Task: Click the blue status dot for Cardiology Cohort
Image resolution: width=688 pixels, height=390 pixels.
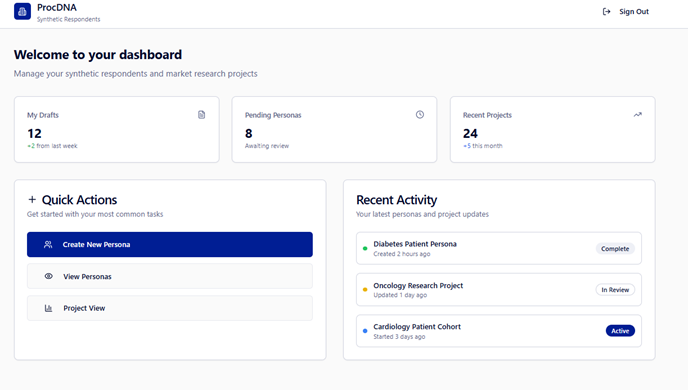Action: click(x=365, y=331)
